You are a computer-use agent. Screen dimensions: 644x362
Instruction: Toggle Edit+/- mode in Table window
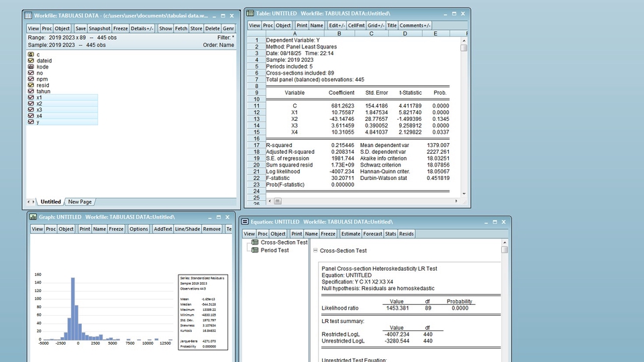336,26
